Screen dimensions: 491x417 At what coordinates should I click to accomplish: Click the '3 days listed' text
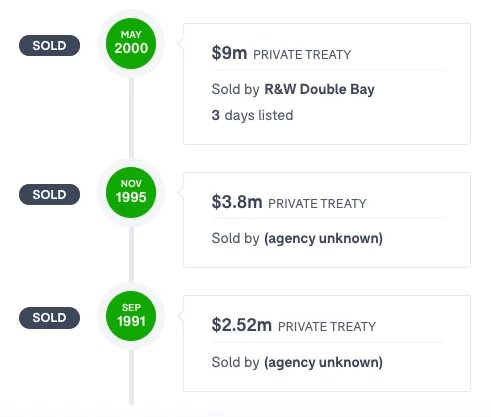click(252, 115)
